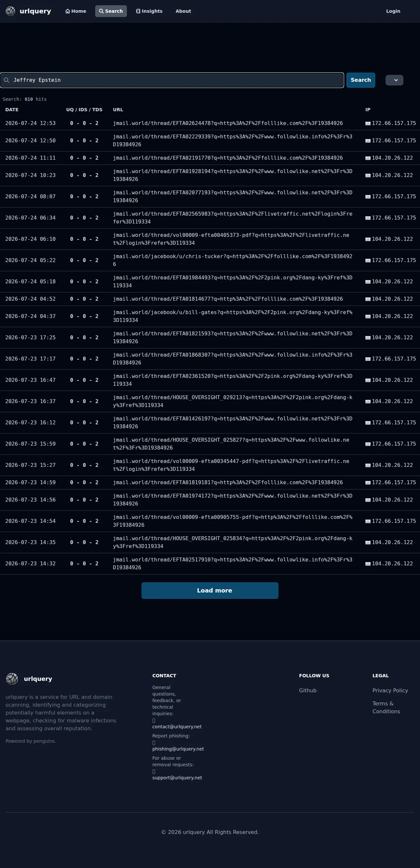The image size is (420, 868).
Task: Open the Github link in the footer
Action: point(307,690)
